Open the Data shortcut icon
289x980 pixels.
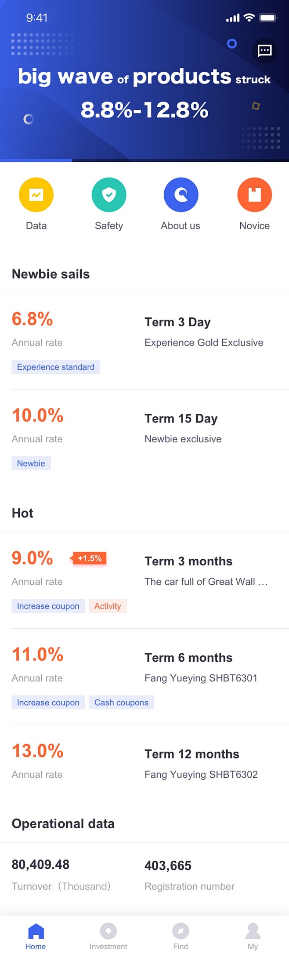(x=36, y=195)
